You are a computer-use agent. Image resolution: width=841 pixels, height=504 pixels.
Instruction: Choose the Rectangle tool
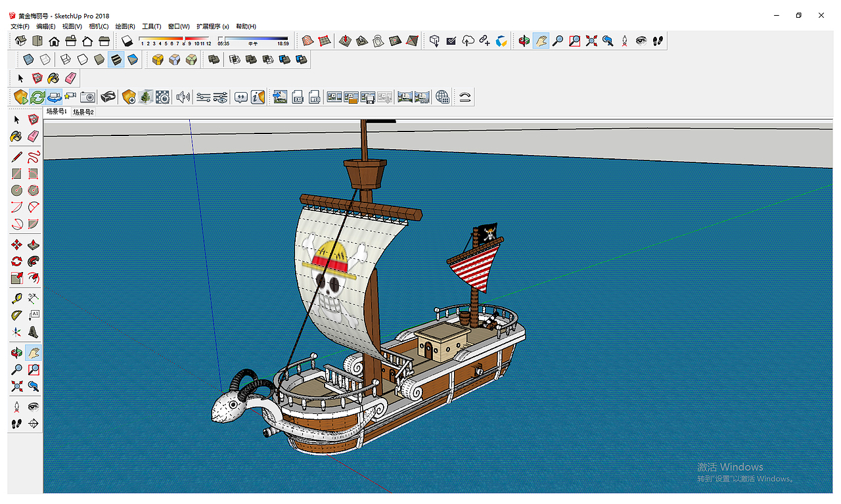pyautogui.click(x=16, y=174)
